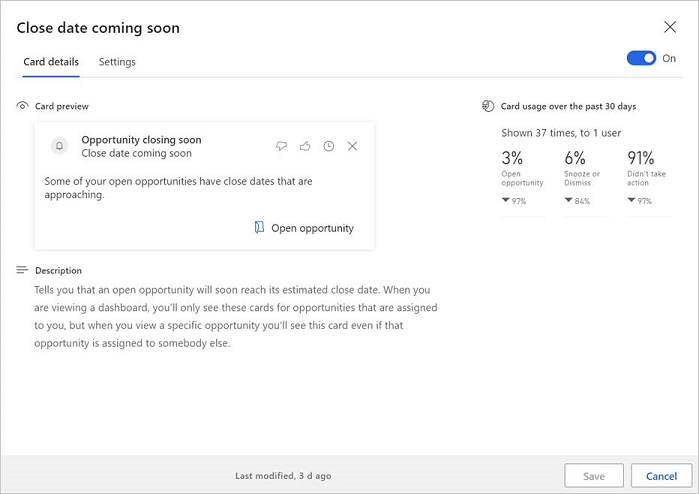Image resolution: width=699 pixels, height=494 pixels.
Task: Dismiss the card preview with its X icon
Action: [352, 146]
